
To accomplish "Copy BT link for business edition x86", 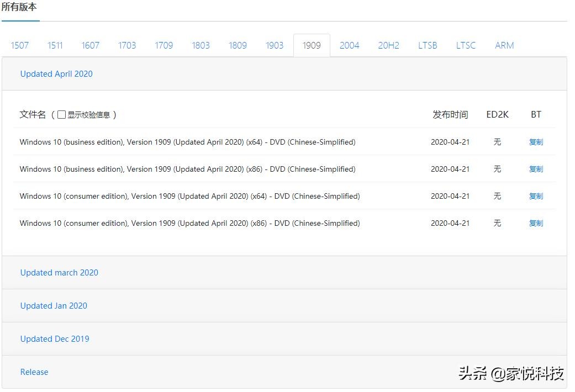I will pyautogui.click(x=536, y=169).
